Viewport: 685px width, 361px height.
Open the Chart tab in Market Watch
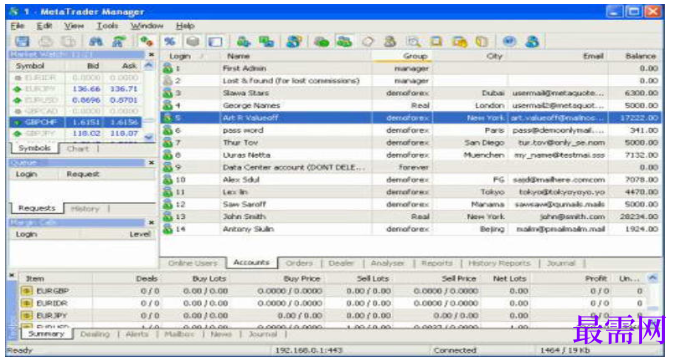(78, 149)
